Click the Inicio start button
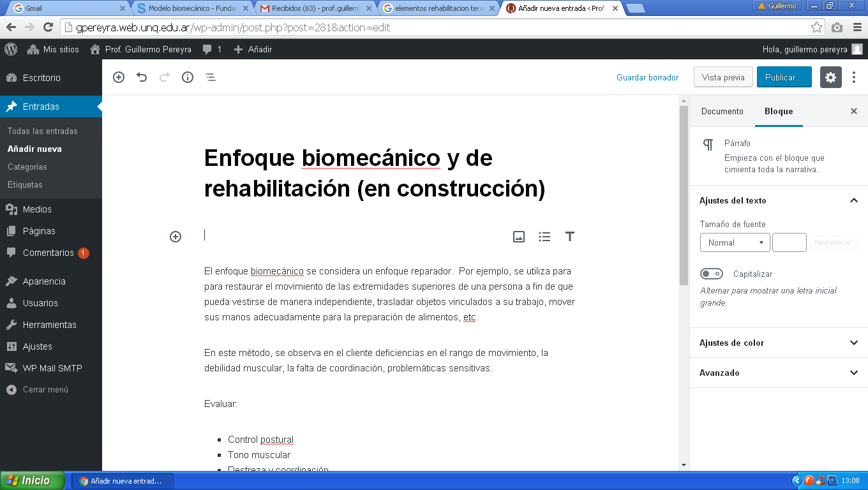 pyautogui.click(x=32, y=480)
